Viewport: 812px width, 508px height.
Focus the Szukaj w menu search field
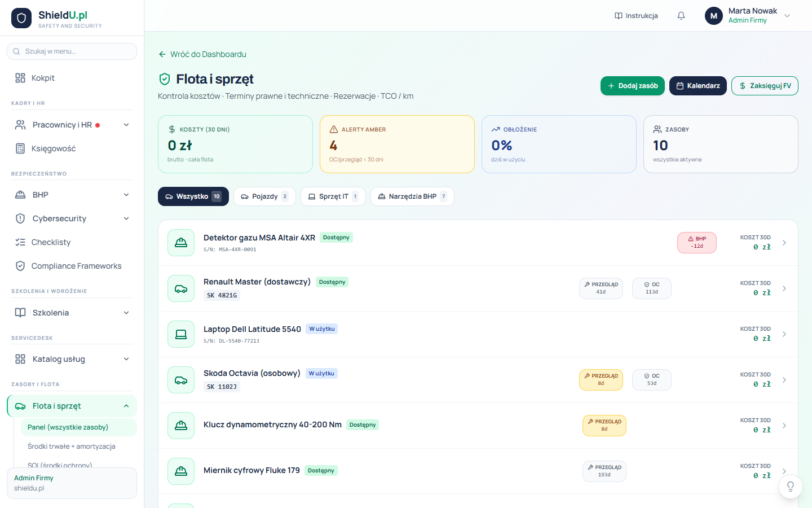(72, 51)
